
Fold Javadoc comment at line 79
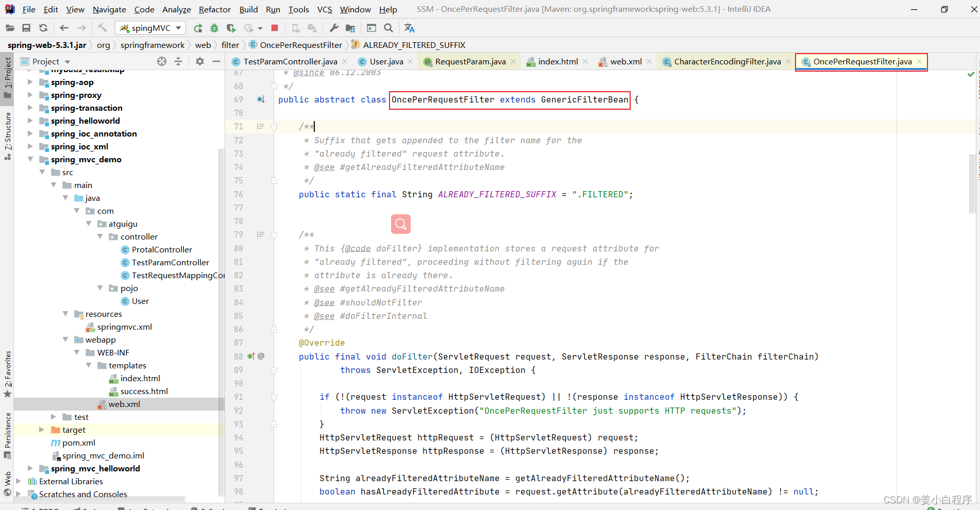(x=274, y=234)
